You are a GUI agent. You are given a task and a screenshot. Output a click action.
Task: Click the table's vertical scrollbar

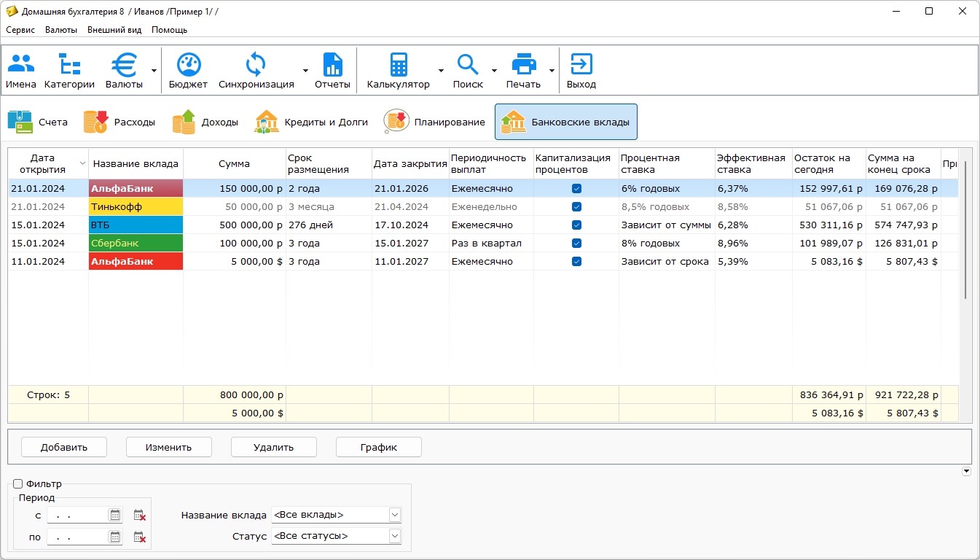(x=966, y=230)
